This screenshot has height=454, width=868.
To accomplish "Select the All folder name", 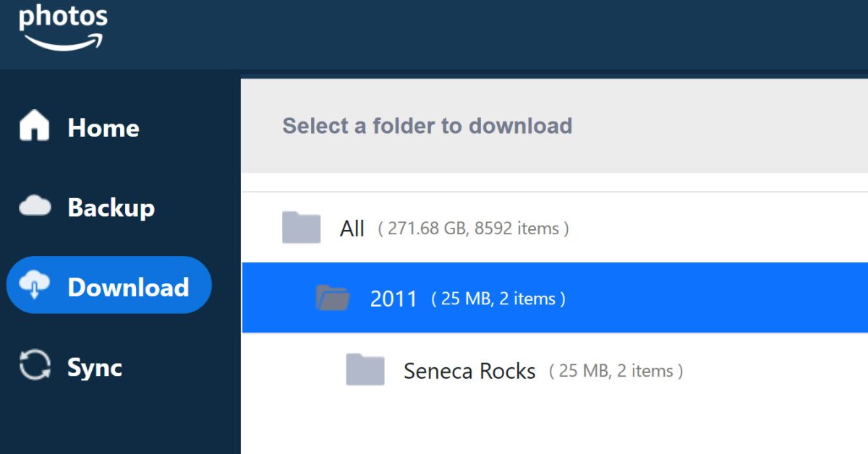I will [352, 229].
